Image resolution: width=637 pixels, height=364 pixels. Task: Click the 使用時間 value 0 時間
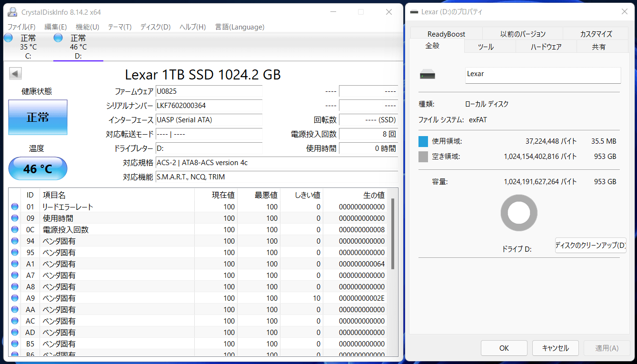[x=368, y=148]
